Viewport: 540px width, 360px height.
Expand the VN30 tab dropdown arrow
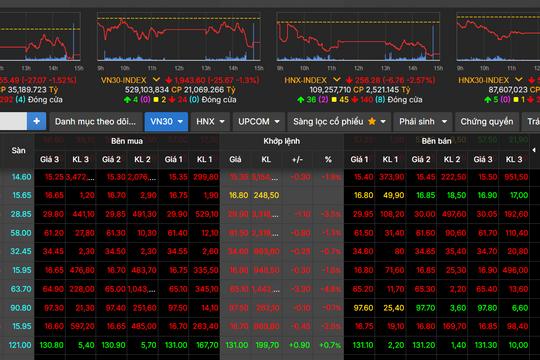click(x=180, y=122)
